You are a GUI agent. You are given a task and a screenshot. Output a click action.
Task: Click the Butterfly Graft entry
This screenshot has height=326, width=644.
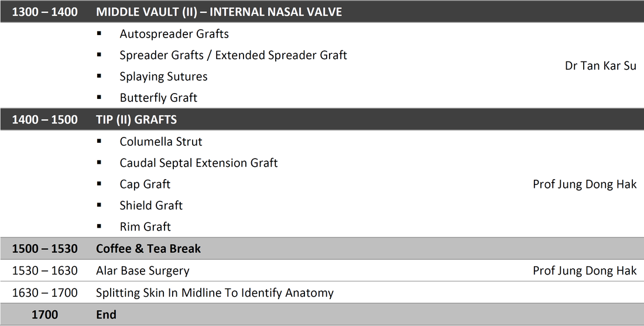(x=158, y=98)
